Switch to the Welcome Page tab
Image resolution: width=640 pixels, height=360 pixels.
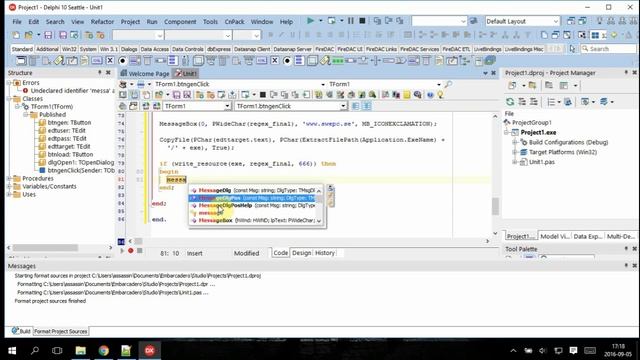coord(145,73)
